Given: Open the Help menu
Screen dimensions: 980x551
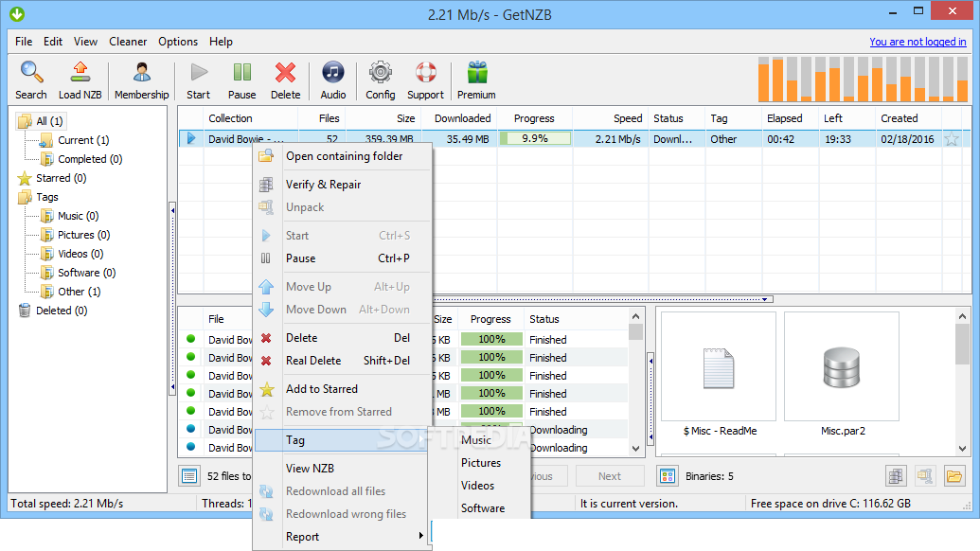Looking at the screenshot, I should tap(221, 42).
